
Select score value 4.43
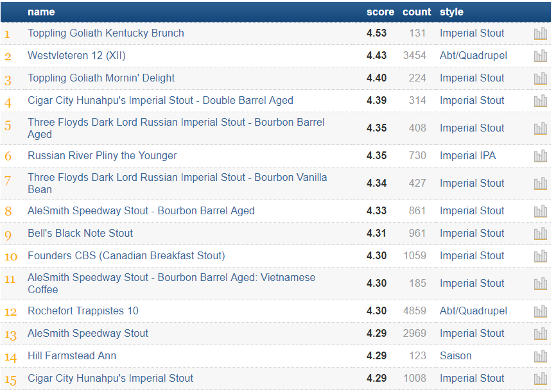click(377, 56)
